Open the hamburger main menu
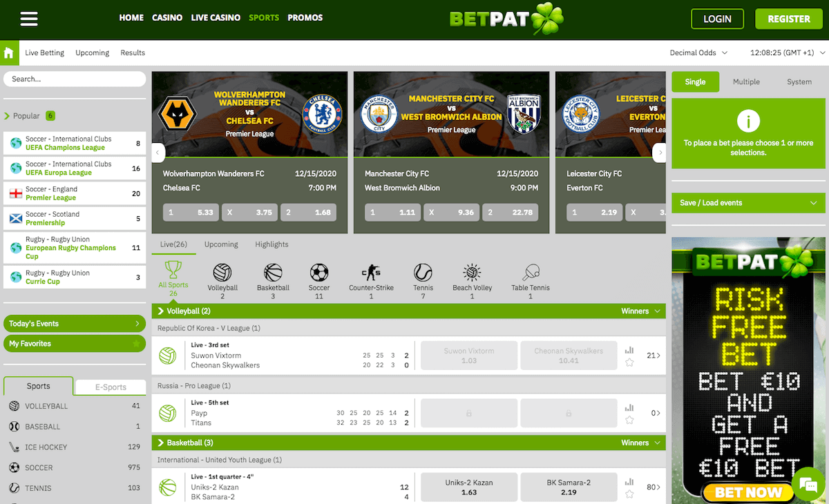 29,18
